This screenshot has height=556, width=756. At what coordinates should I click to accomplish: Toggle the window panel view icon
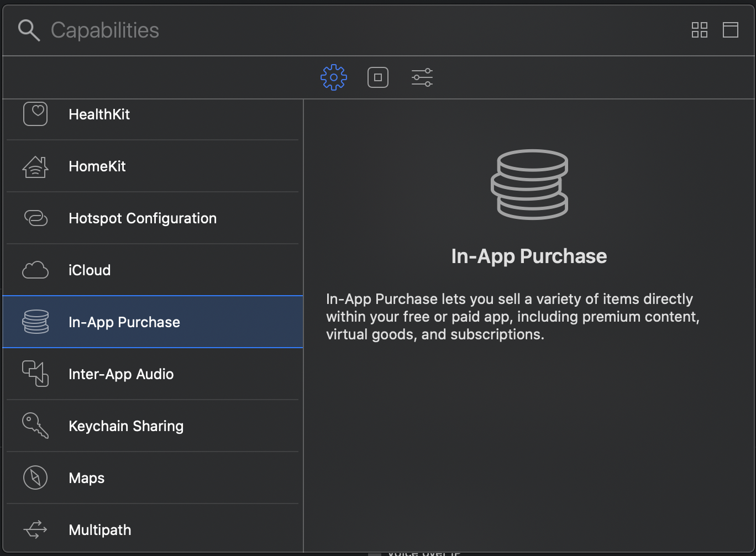(730, 30)
